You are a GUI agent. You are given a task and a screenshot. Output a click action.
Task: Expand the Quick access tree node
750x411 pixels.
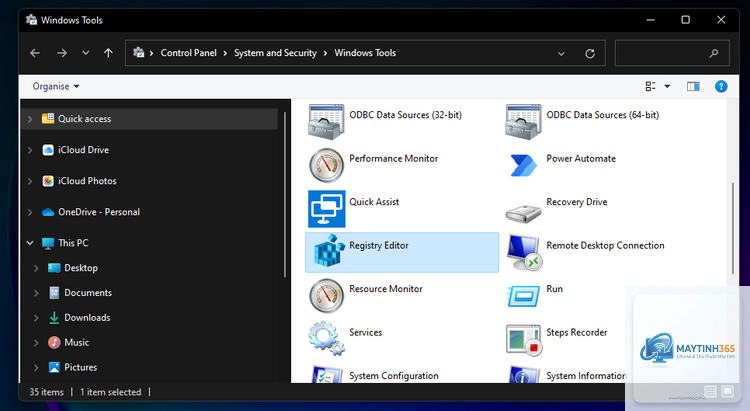click(x=30, y=119)
